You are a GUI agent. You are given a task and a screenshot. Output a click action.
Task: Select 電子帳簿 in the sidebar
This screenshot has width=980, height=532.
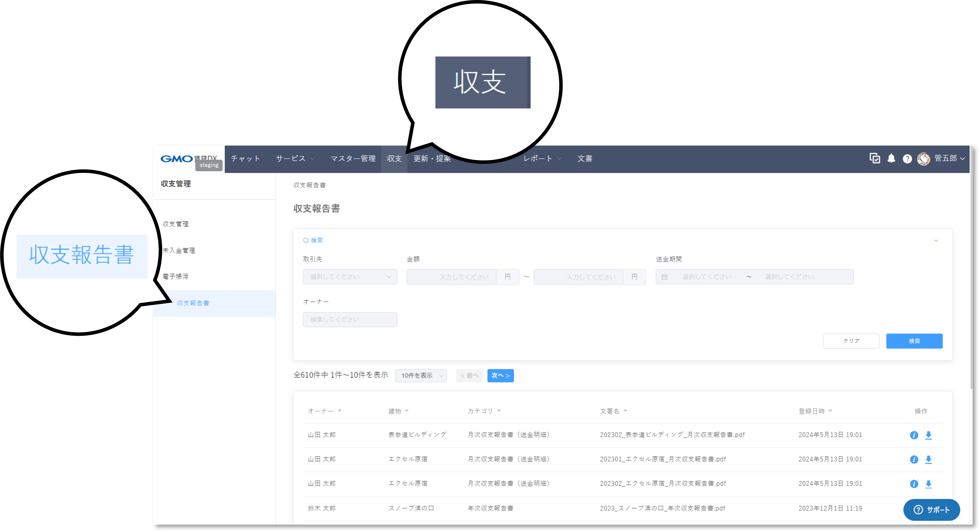(177, 276)
